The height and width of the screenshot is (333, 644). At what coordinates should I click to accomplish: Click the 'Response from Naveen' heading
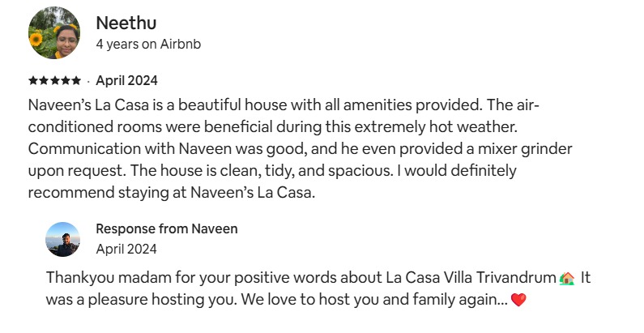[167, 228]
